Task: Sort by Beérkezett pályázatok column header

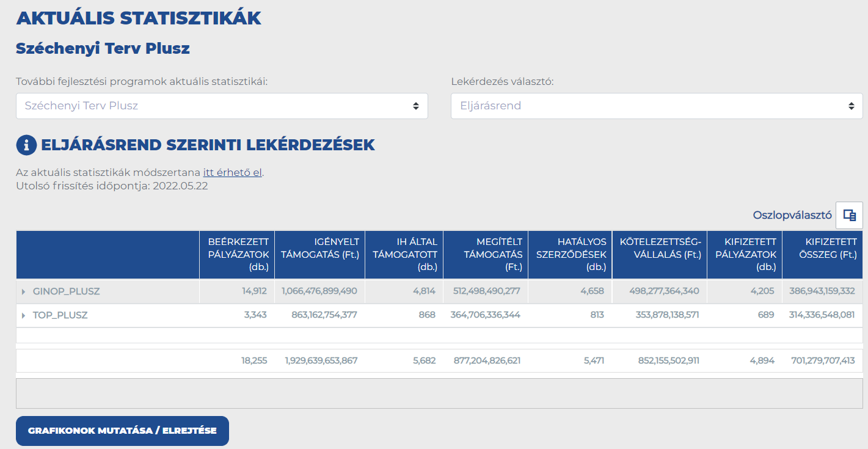Action: 237,255
